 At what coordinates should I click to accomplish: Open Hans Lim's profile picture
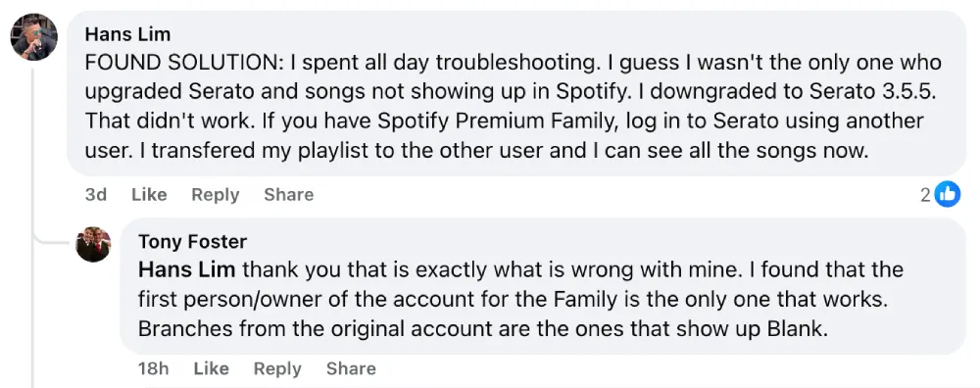(x=33, y=37)
